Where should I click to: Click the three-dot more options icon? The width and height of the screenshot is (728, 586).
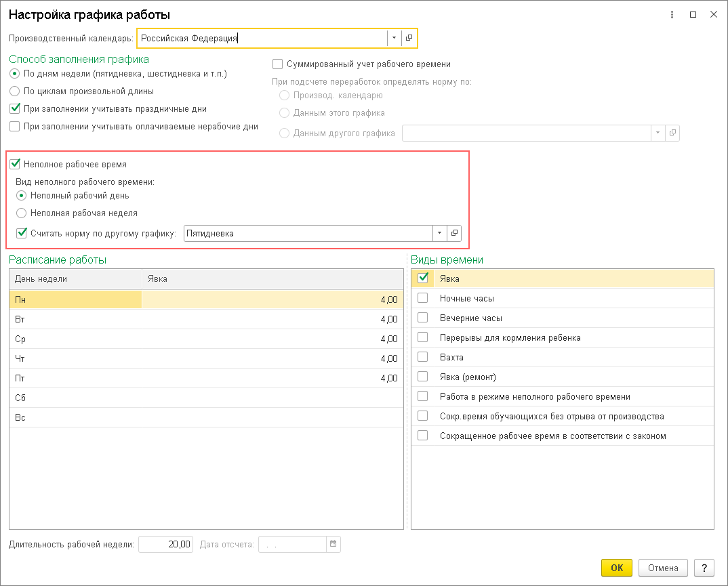point(672,14)
